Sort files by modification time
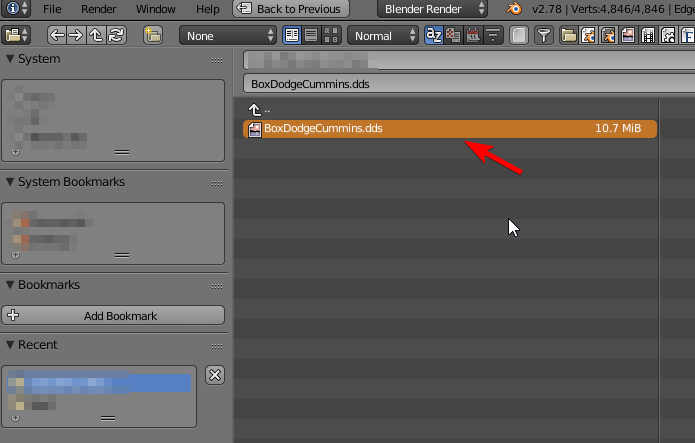 click(473, 35)
